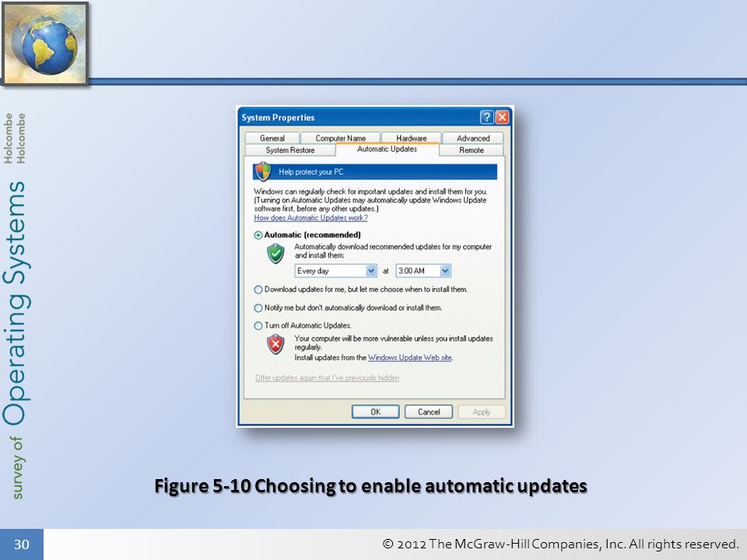Click the McGraw-Hill copyright text
Screen dimensions: 747x560
(x=561, y=544)
